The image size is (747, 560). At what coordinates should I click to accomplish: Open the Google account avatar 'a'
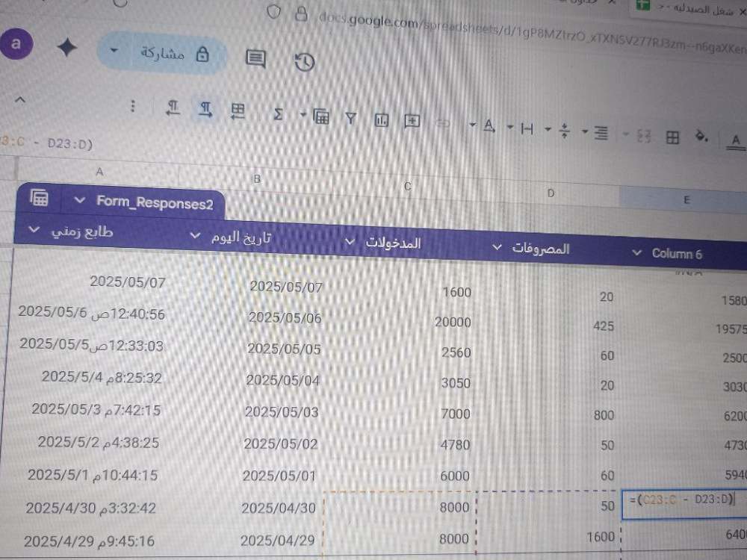[x=16, y=44]
